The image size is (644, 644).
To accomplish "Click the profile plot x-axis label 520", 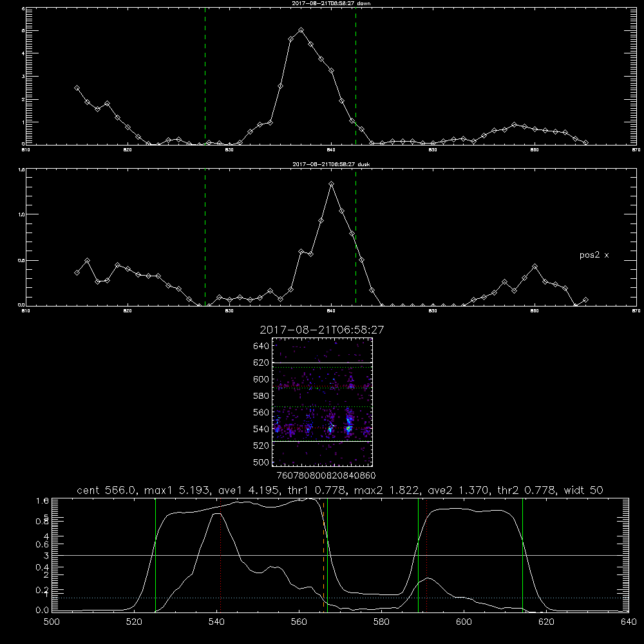I will pos(134,622).
